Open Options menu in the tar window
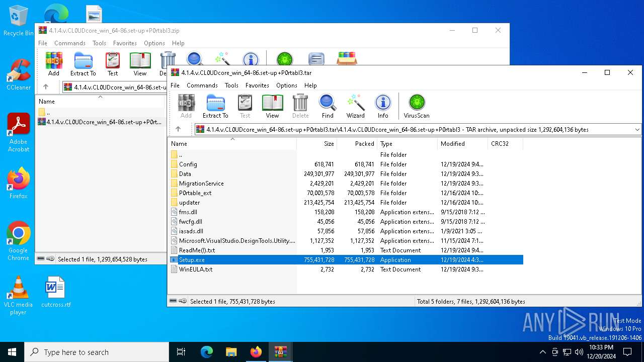 click(x=287, y=85)
